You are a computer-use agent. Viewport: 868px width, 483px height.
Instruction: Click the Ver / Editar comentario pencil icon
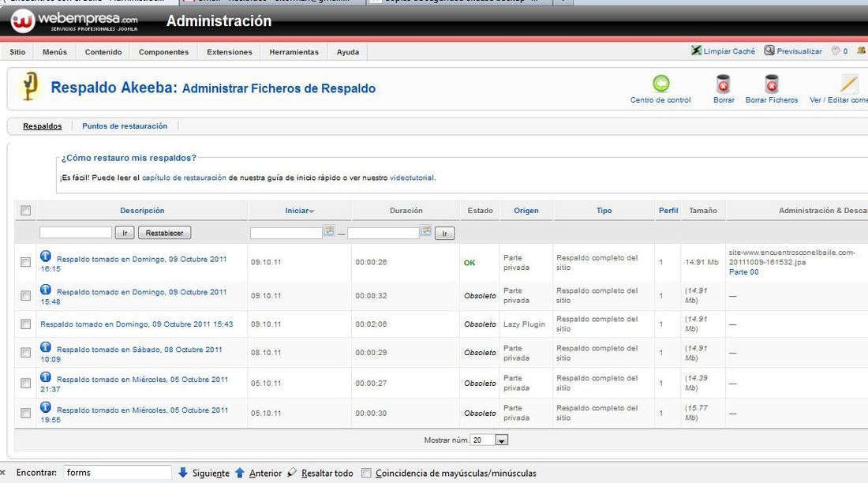coord(848,84)
